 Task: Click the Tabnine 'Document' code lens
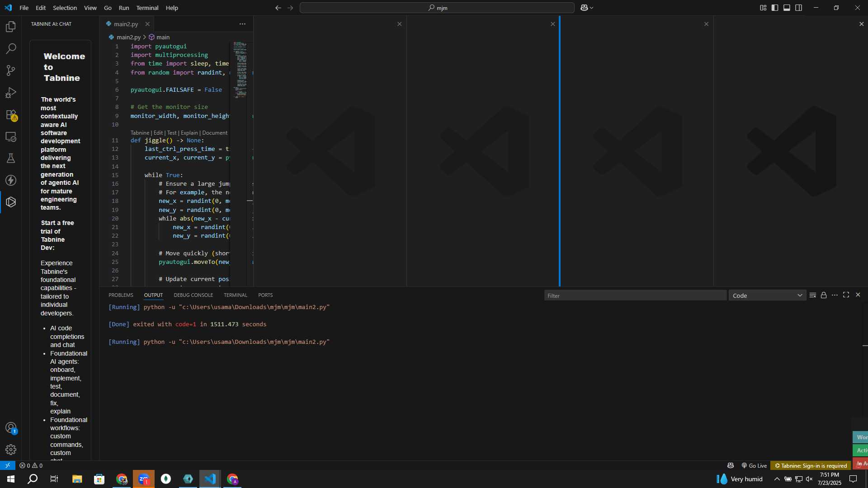[x=215, y=133]
